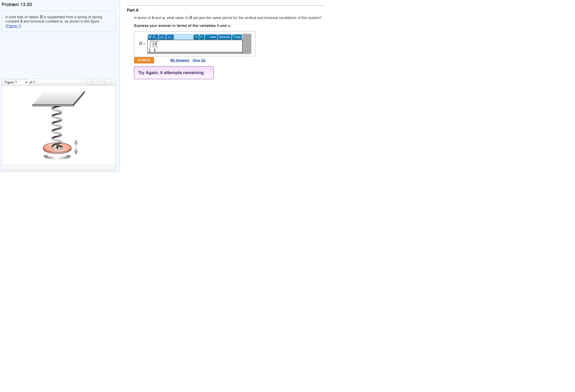
Task: Open the keyboard shortcuts panel
Action: coord(224,37)
